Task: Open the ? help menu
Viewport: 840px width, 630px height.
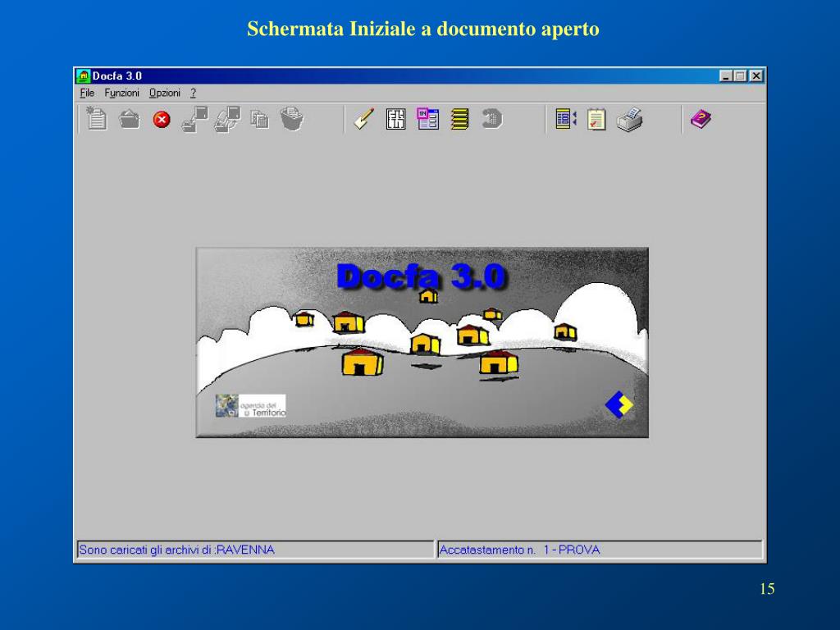Action: [x=193, y=94]
